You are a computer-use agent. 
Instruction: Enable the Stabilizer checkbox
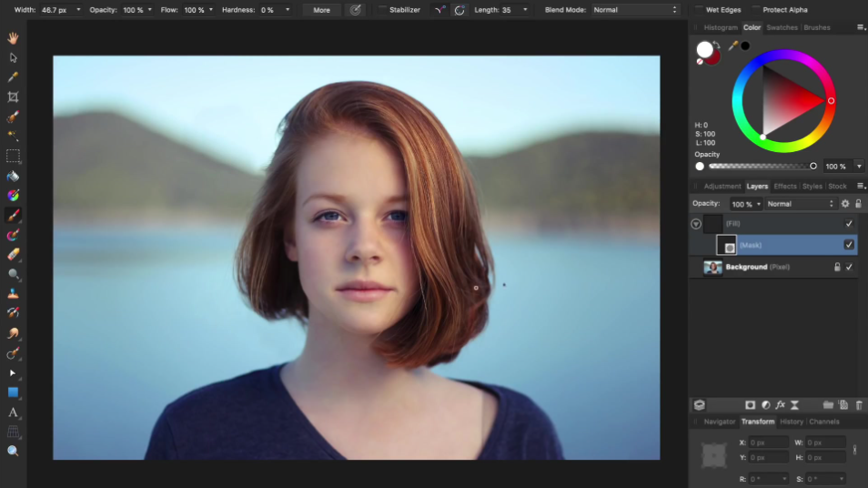pyautogui.click(x=382, y=10)
